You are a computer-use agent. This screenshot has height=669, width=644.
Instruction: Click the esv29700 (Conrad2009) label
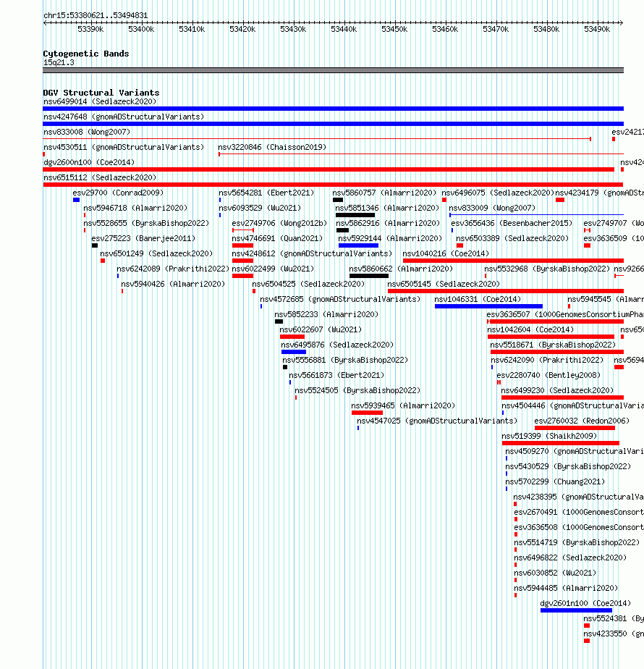pos(118,193)
